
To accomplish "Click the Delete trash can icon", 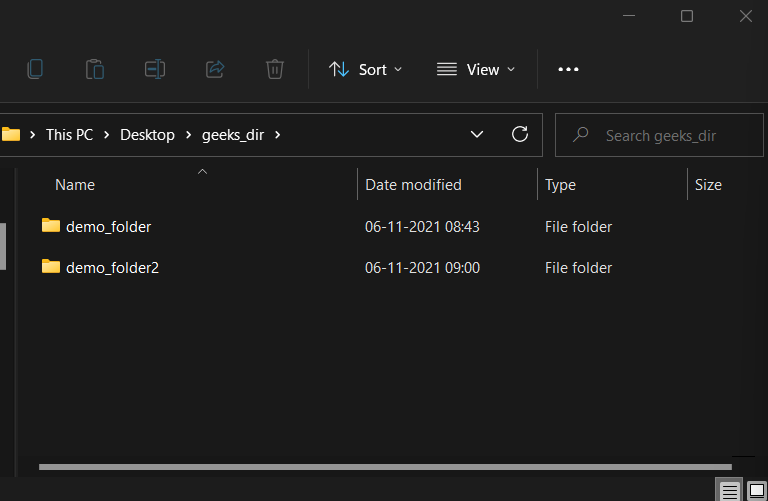I will click(275, 69).
